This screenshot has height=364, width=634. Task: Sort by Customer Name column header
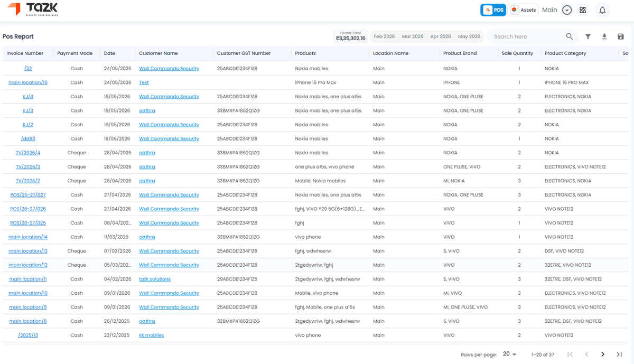(158, 53)
